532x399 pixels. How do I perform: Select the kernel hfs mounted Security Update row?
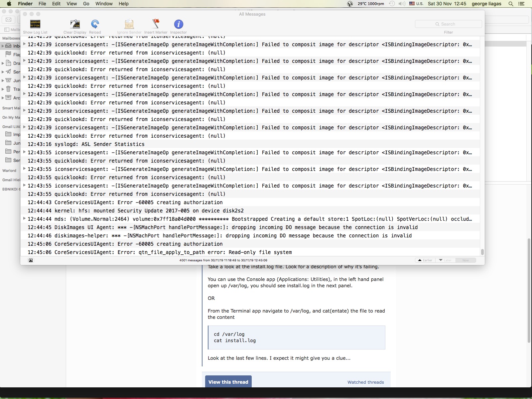coord(250,210)
